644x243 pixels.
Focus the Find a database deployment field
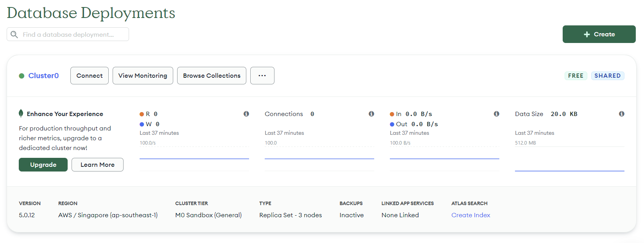[x=68, y=34]
